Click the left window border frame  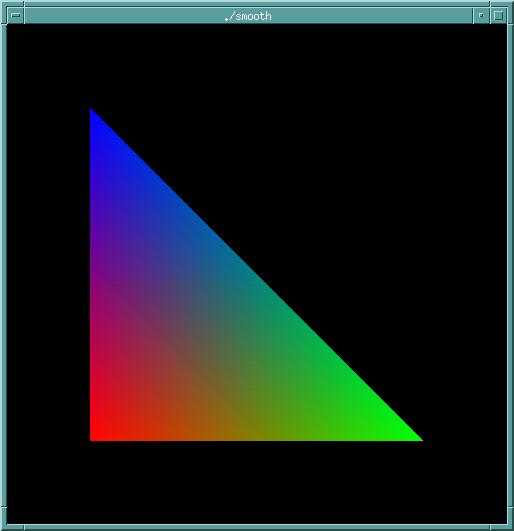3,266
